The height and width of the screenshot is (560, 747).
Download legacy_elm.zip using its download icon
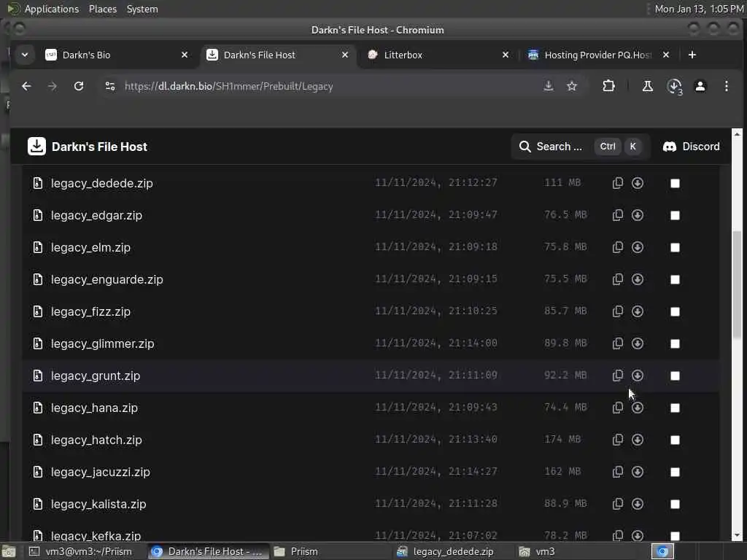[638, 246]
